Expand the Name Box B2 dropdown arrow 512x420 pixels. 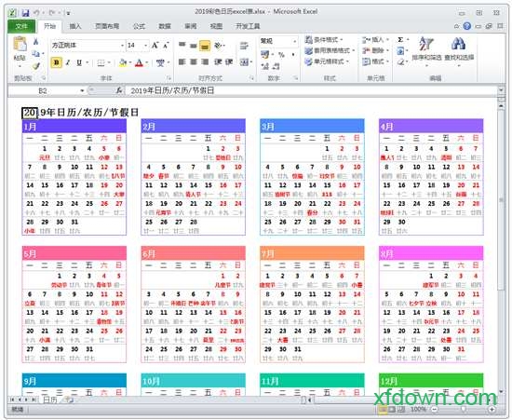click(x=82, y=90)
